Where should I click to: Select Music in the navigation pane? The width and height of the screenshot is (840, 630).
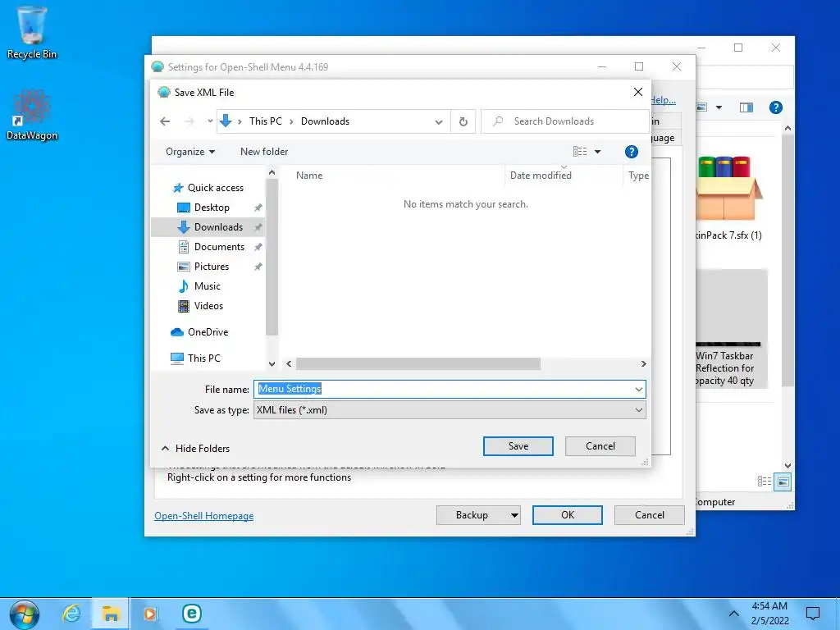tap(207, 286)
